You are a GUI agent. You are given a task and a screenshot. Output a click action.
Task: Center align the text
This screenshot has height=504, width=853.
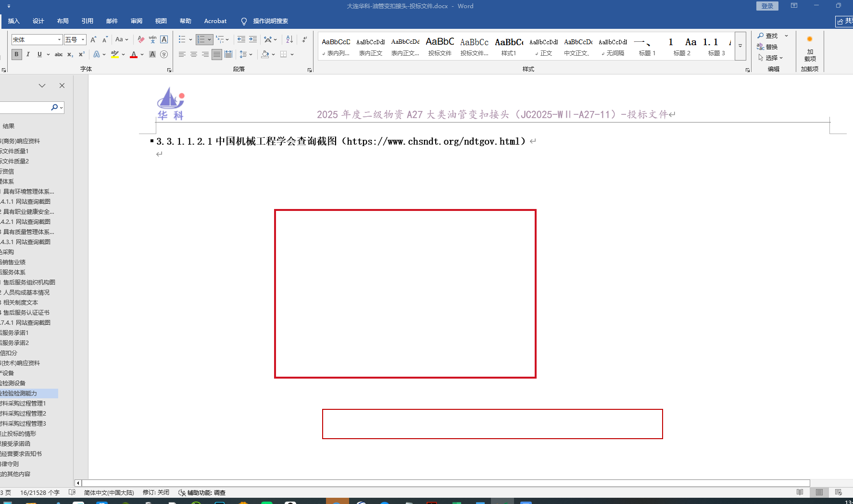[x=194, y=54]
